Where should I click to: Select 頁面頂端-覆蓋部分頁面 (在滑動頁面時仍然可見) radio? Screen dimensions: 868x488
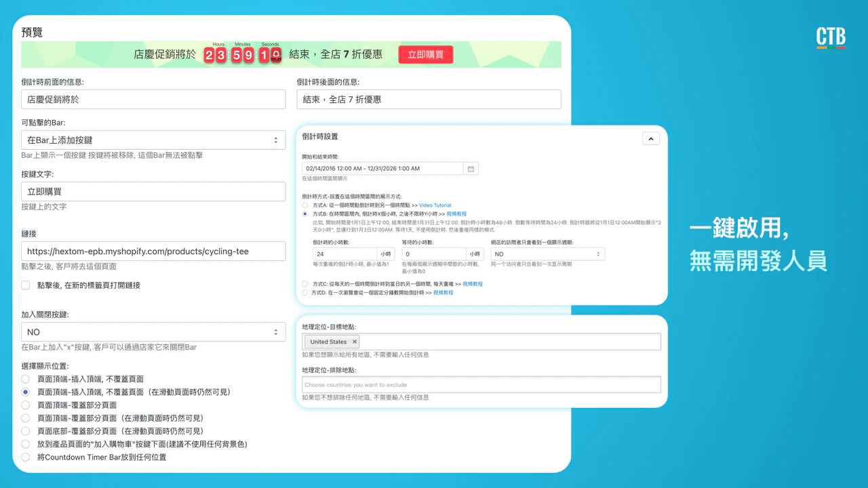click(x=26, y=418)
